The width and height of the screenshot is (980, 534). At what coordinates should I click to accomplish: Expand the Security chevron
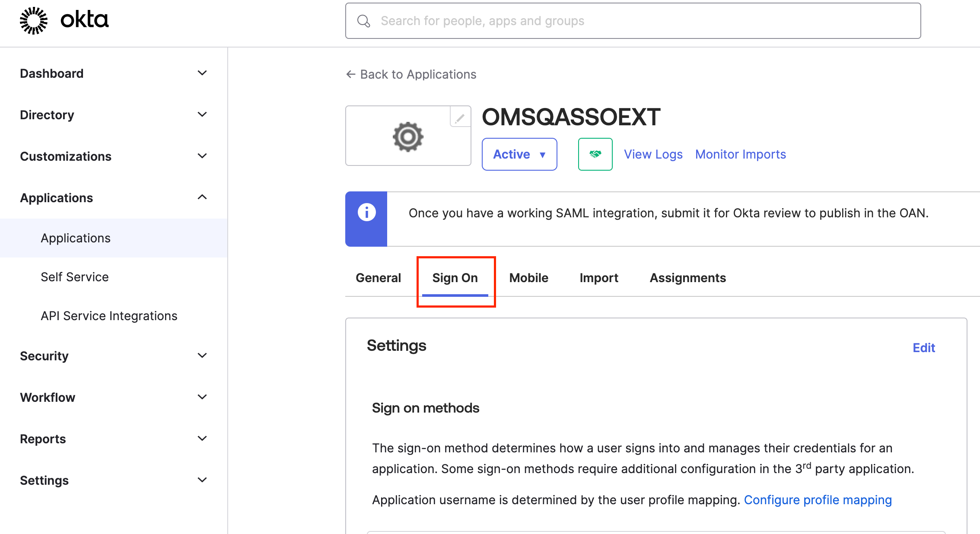[x=202, y=356]
